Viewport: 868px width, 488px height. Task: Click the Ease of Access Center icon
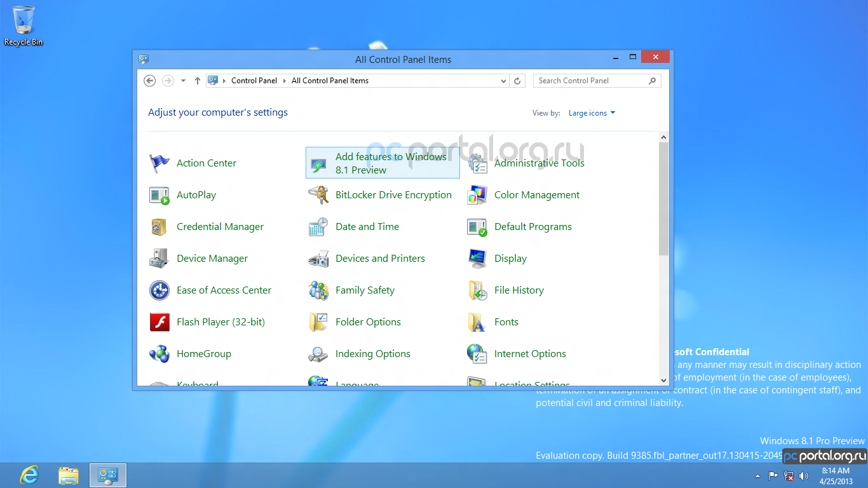159,290
